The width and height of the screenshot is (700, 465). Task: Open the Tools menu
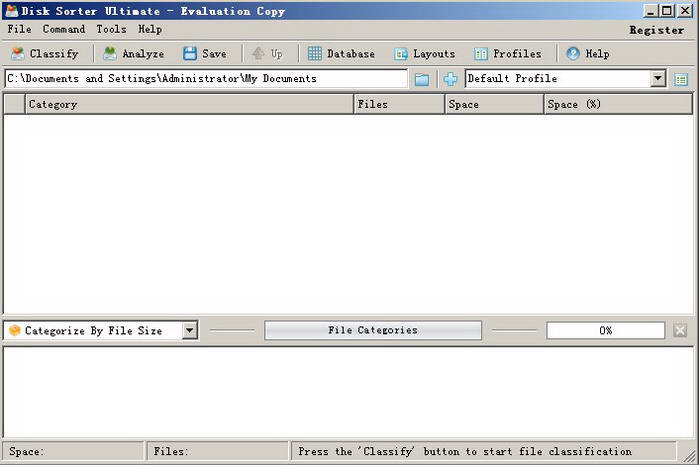click(111, 29)
